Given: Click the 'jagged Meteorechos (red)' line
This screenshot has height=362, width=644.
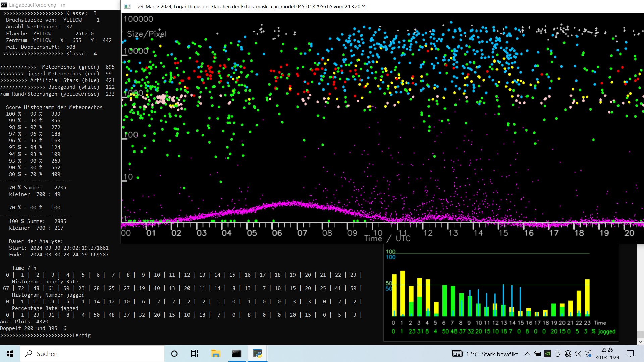Looking at the screenshot, I should (56, 74).
